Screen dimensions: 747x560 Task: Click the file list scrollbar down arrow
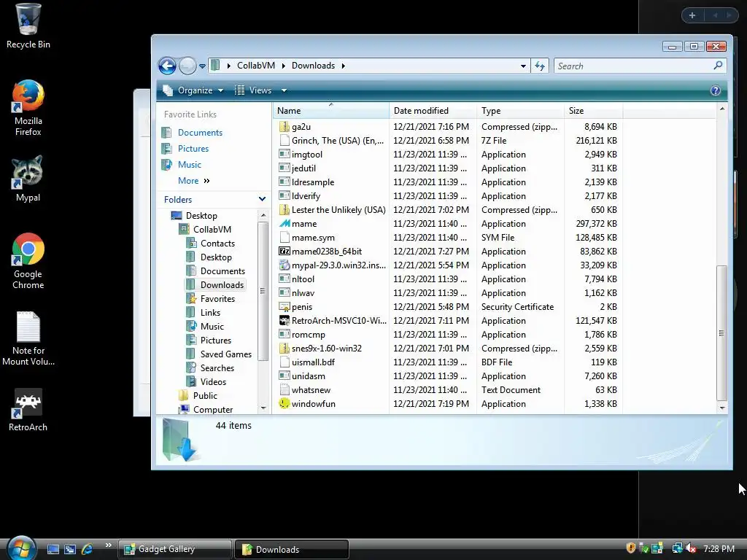(x=722, y=408)
